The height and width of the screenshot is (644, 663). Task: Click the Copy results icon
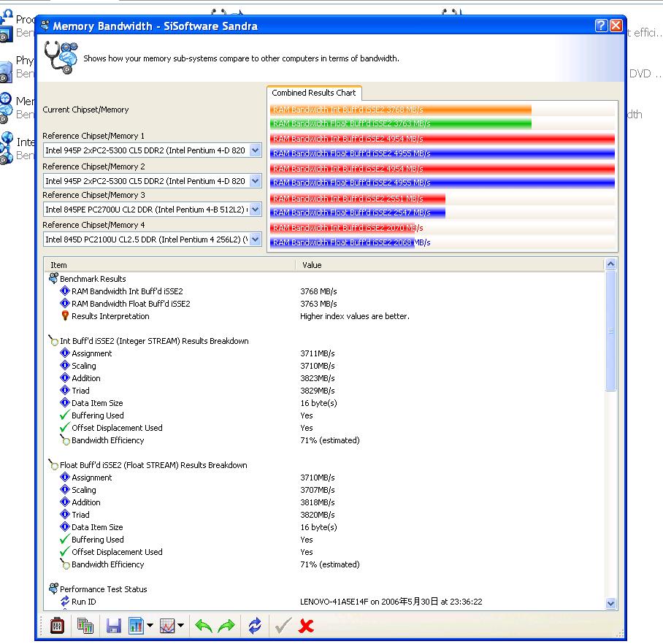click(85, 626)
